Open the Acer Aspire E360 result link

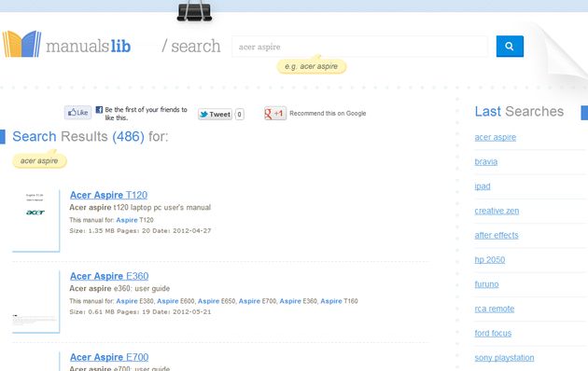[x=109, y=276]
